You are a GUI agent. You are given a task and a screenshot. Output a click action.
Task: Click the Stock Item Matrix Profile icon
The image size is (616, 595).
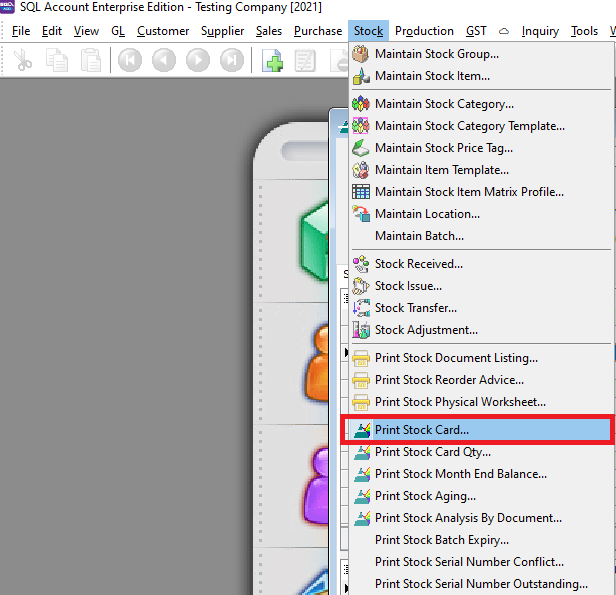point(361,192)
